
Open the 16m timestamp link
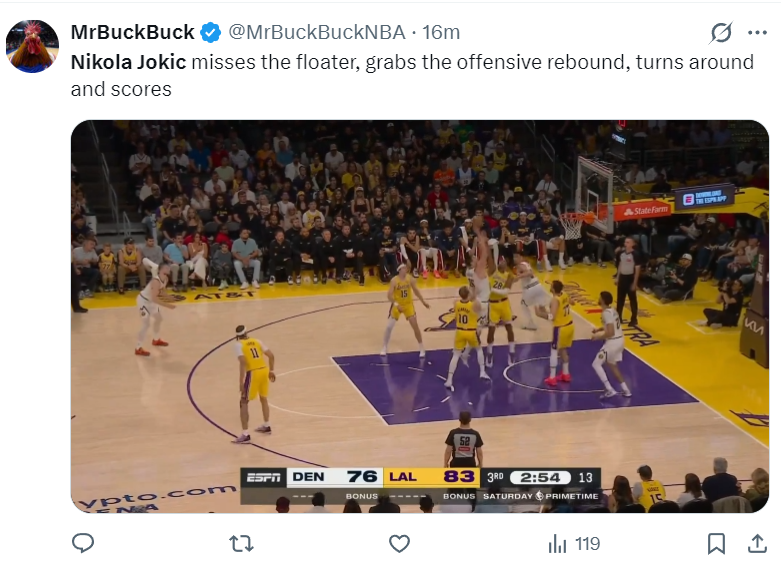click(x=441, y=33)
